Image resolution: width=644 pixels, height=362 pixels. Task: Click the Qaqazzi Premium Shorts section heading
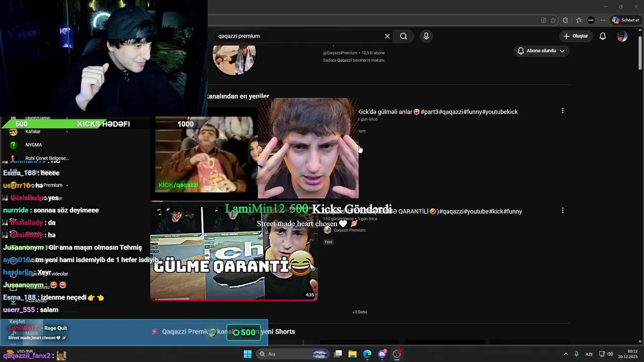228,331
